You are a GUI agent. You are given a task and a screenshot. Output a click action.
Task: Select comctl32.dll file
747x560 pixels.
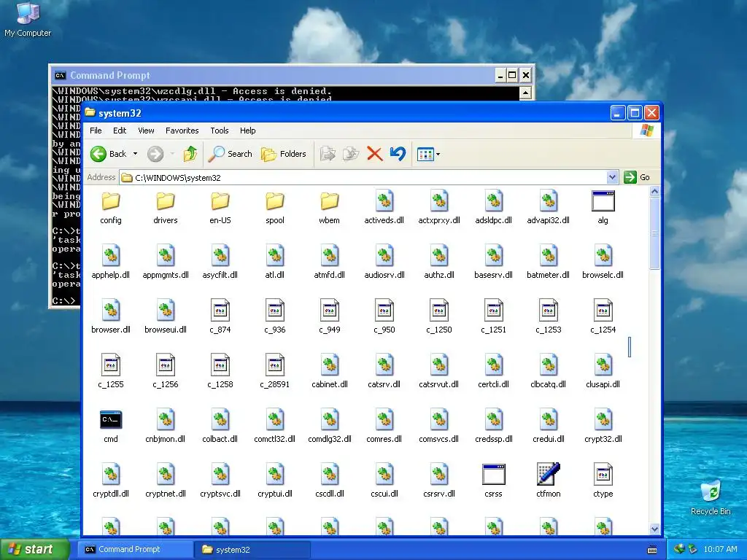coord(275,426)
